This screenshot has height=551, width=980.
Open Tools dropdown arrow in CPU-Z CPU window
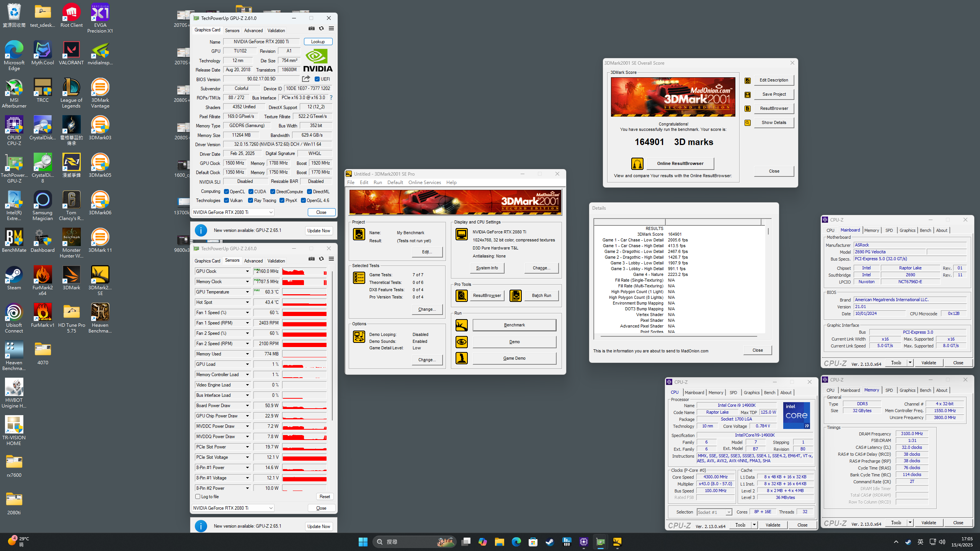click(x=754, y=525)
